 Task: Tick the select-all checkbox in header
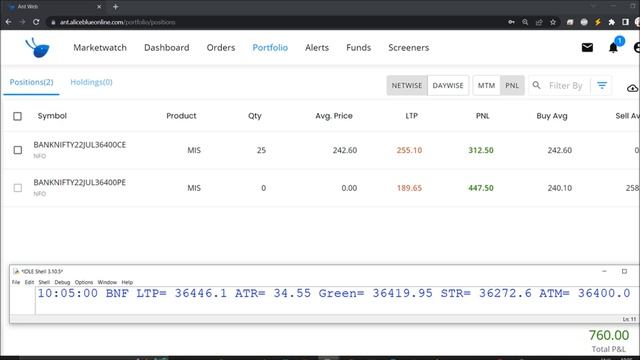point(18,116)
